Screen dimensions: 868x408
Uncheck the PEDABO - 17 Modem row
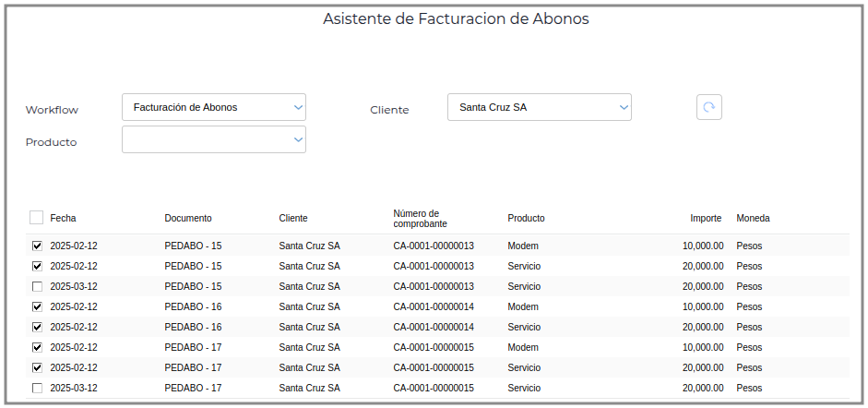pyautogui.click(x=37, y=348)
